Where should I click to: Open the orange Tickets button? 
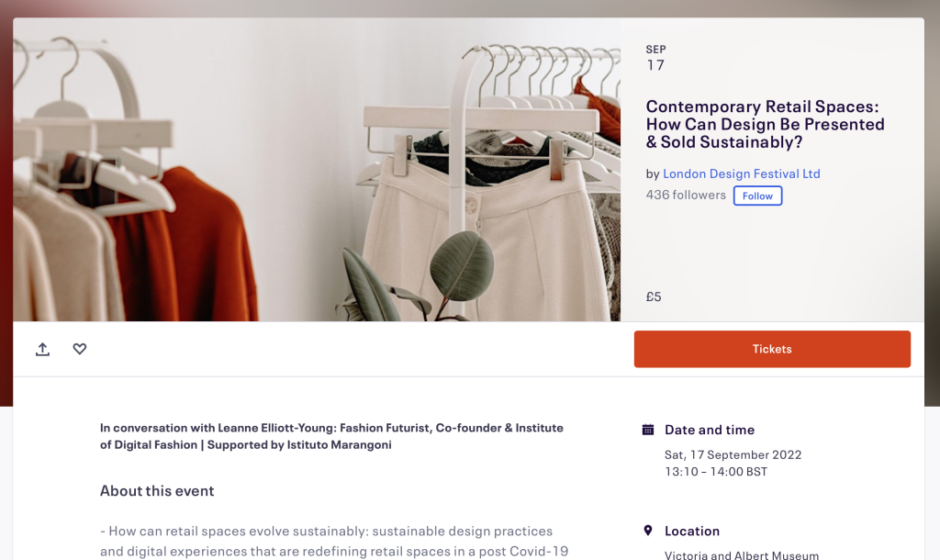[772, 349]
